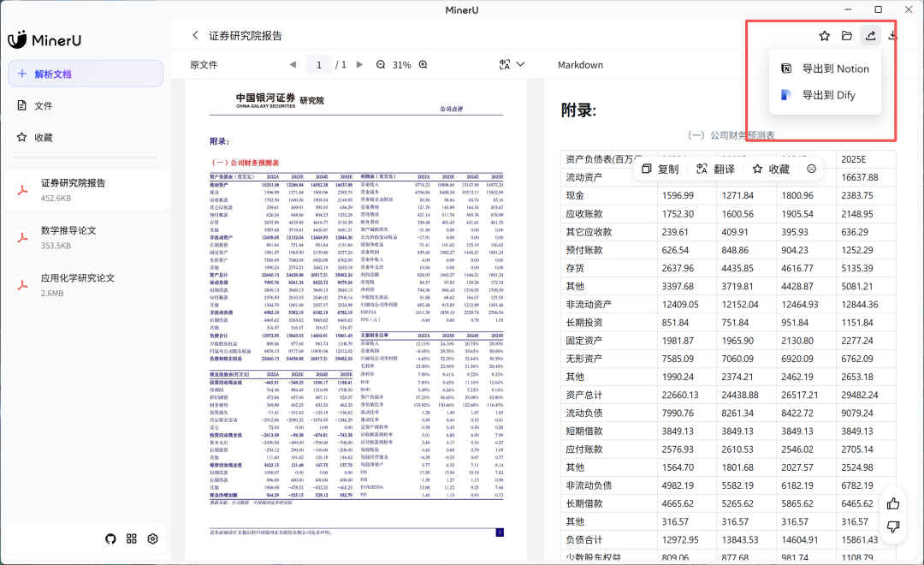Click the export share icon
Screen dimensions: 924x565
pyautogui.click(x=871, y=36)
